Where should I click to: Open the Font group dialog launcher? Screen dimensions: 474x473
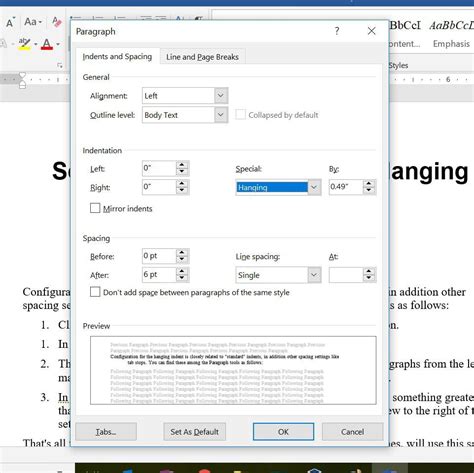point(60,65)
